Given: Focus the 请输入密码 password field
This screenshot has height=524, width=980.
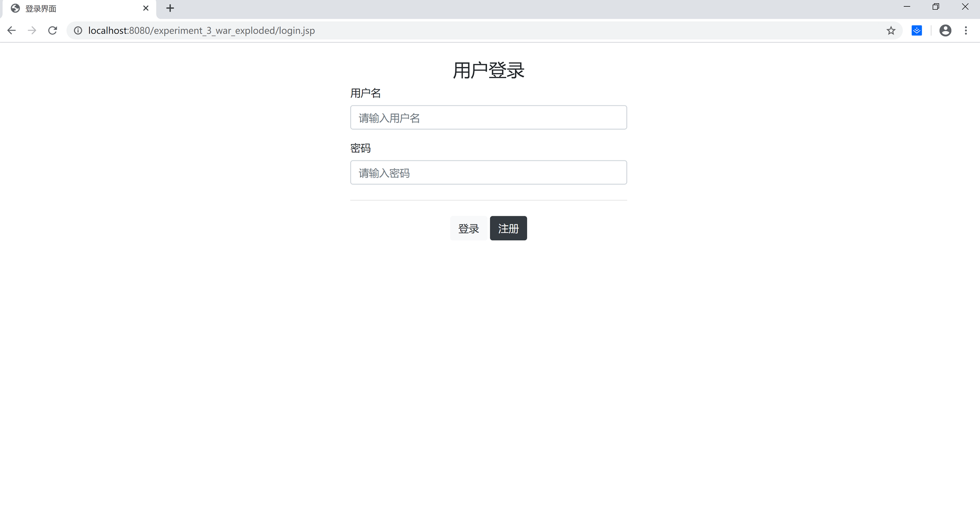Looking at the screenshot, I should pos(488,172).
